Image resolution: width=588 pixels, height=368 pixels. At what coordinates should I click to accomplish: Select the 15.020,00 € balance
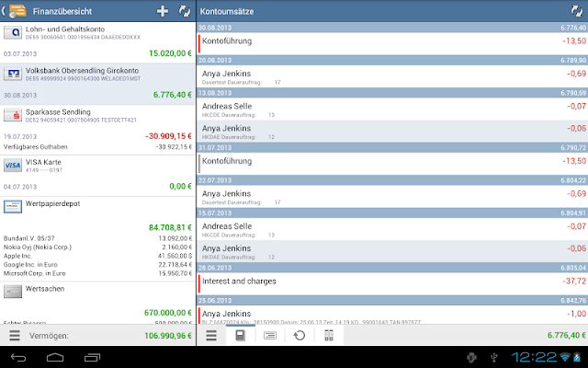point(170,53)
